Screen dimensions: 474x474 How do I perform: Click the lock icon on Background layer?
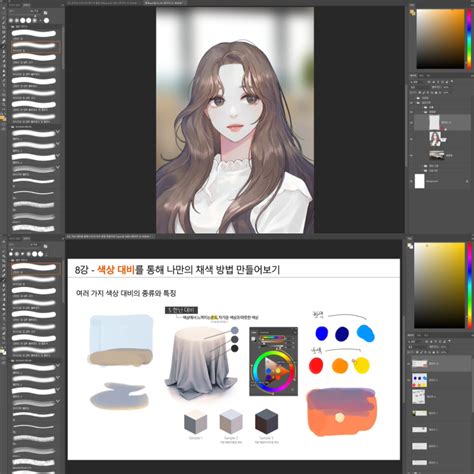(467, 181)
